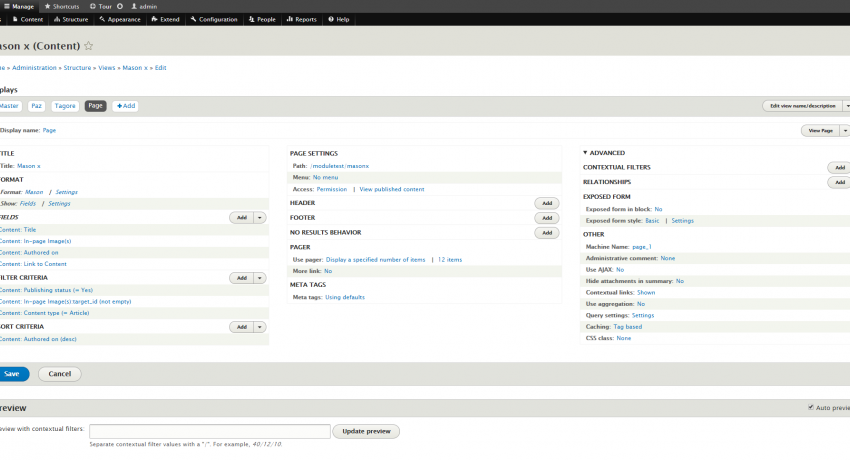Open the Views breadcrumb link

coord(107,68)
